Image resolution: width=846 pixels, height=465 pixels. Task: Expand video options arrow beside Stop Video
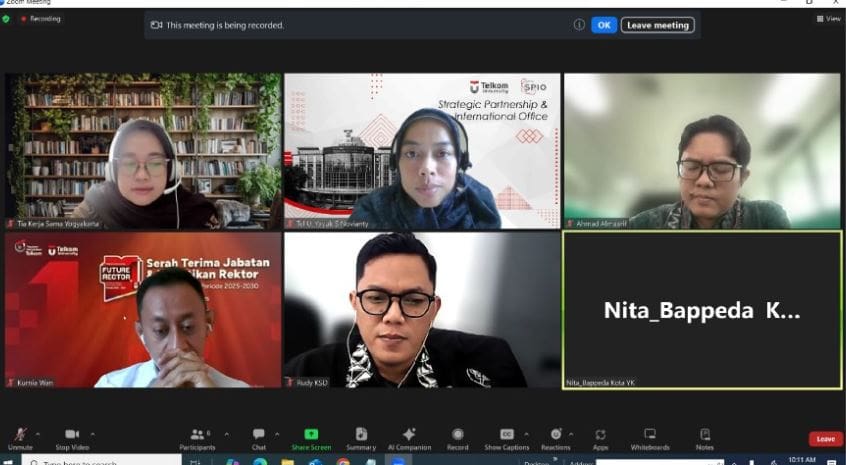click(x=94, y=433)
